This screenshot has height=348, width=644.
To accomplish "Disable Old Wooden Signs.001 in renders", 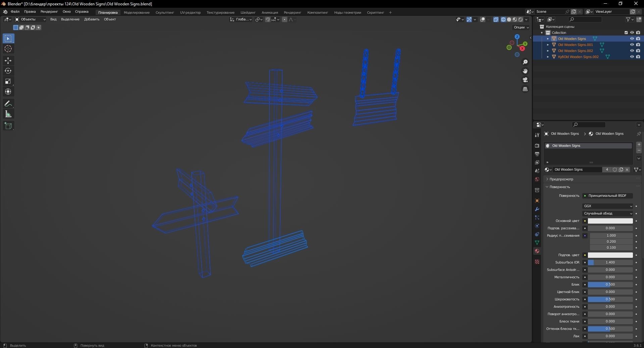I will 638,45.
